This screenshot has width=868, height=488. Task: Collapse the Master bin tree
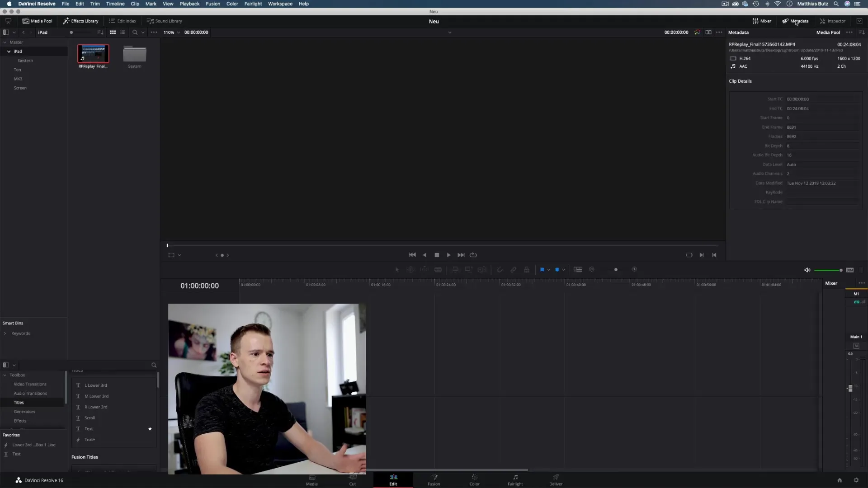(x=5, y=42)
